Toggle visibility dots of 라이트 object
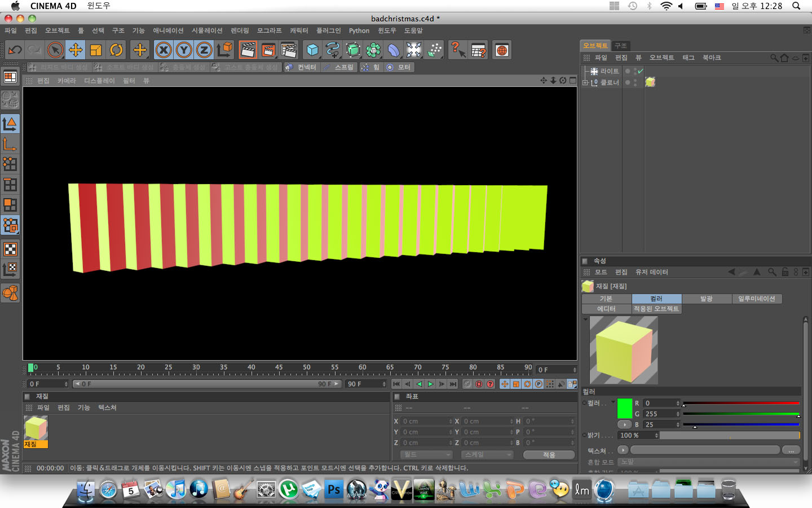This screenshot has width=812, height=508. pyautogui.click(x=635, y=71)
